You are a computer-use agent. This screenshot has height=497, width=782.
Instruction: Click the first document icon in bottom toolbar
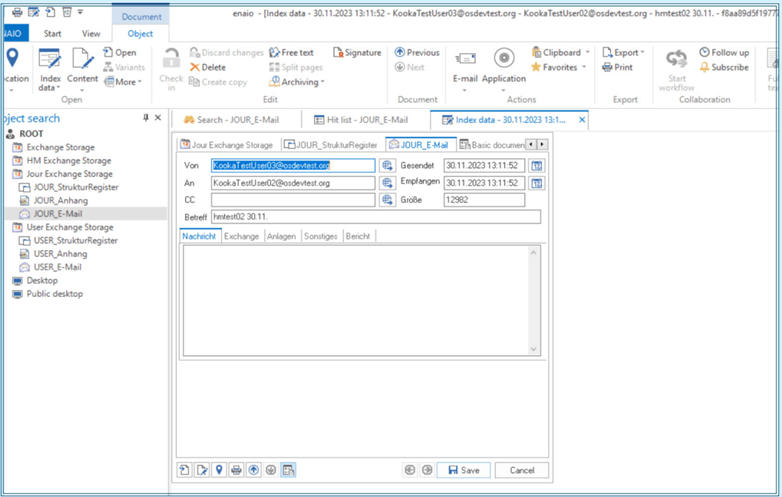click(185, 470)
